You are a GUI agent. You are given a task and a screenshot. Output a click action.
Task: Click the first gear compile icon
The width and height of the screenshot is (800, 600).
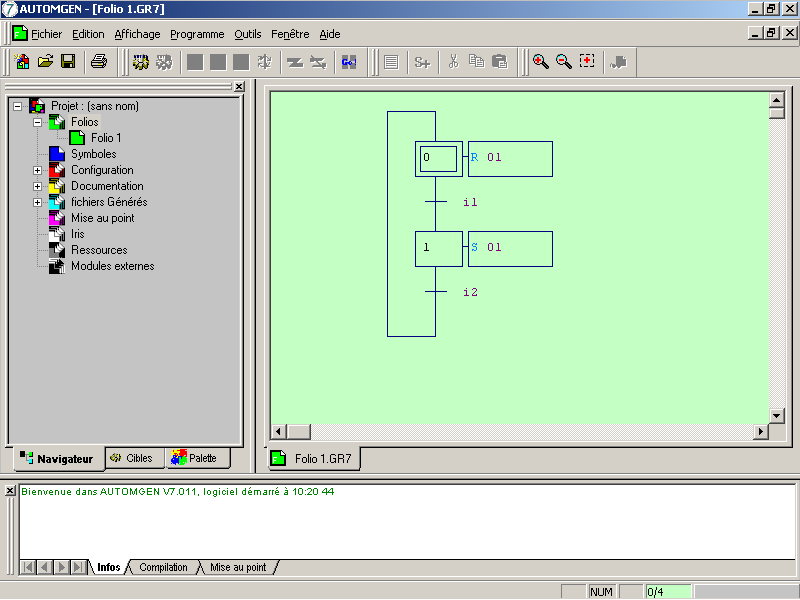[x=141, y=62]
